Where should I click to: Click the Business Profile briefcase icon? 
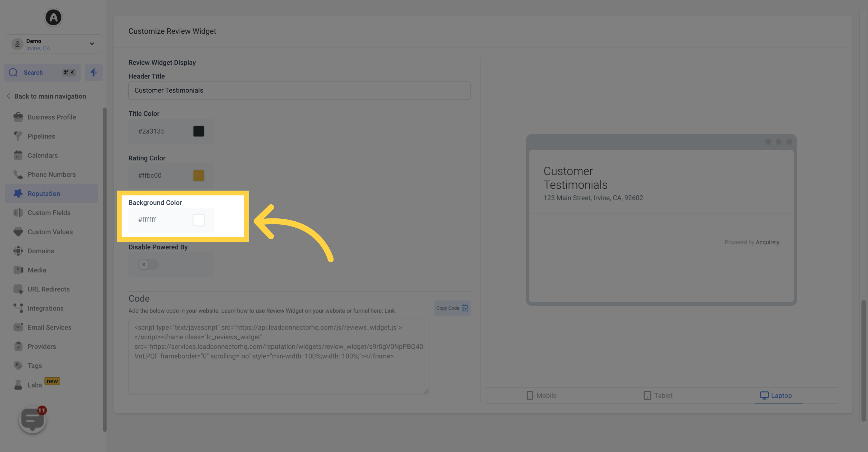(18, 117)
